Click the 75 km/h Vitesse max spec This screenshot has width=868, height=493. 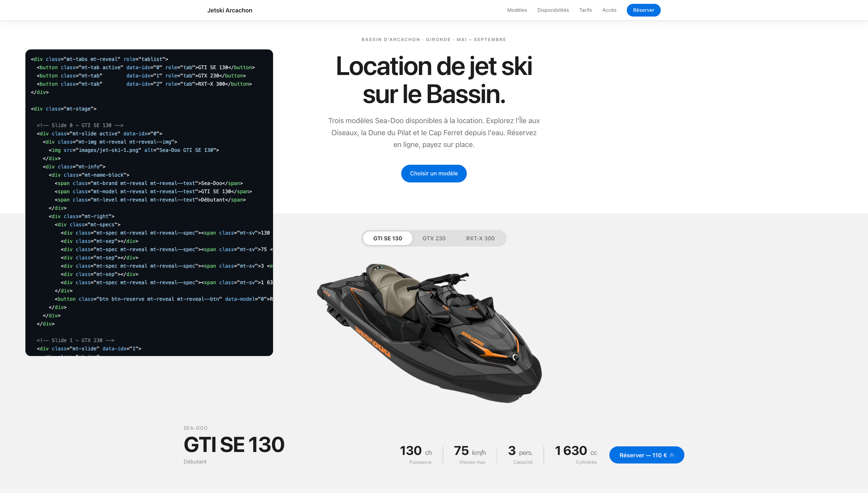(x=469, y=454)
